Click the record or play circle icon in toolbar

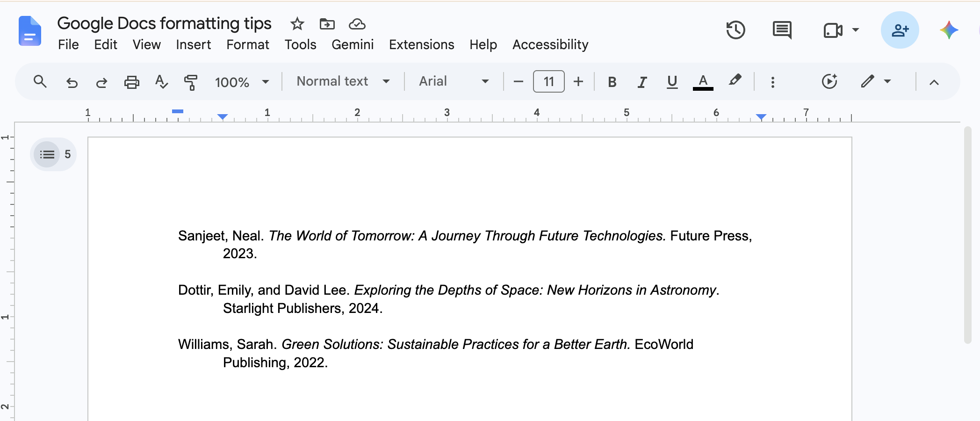[x=829, y=81]
